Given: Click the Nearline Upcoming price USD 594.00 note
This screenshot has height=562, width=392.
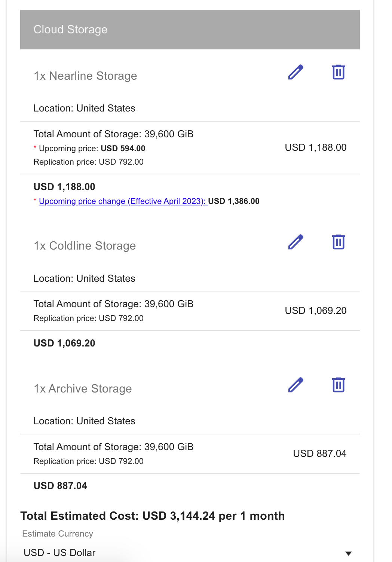Looking at the screenshot, I should point(92,149).
